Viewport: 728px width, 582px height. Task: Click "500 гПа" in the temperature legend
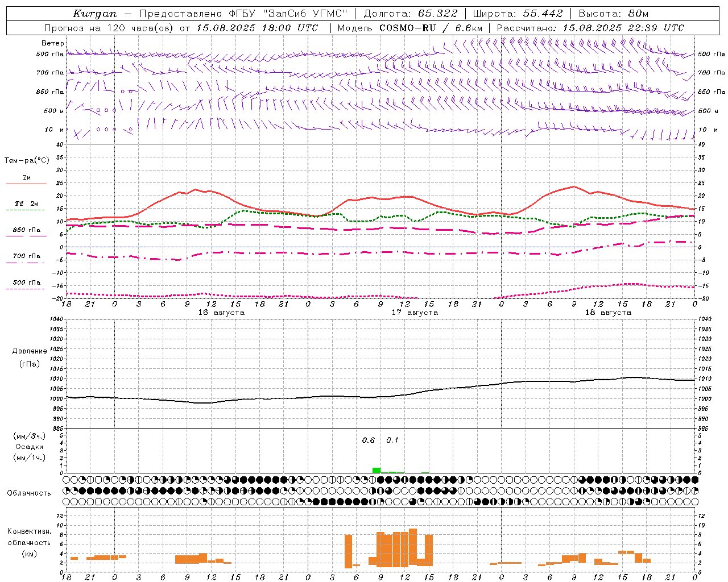pyautogui.click(x=27, y=282)
